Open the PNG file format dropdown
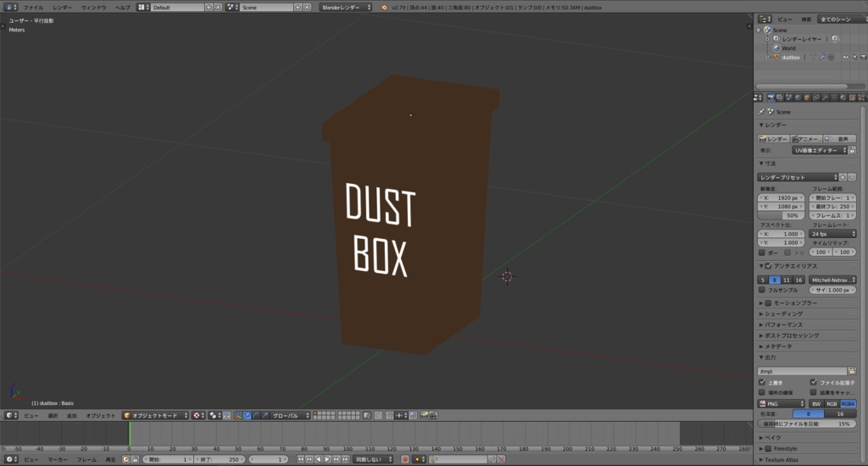 point(781,403)
